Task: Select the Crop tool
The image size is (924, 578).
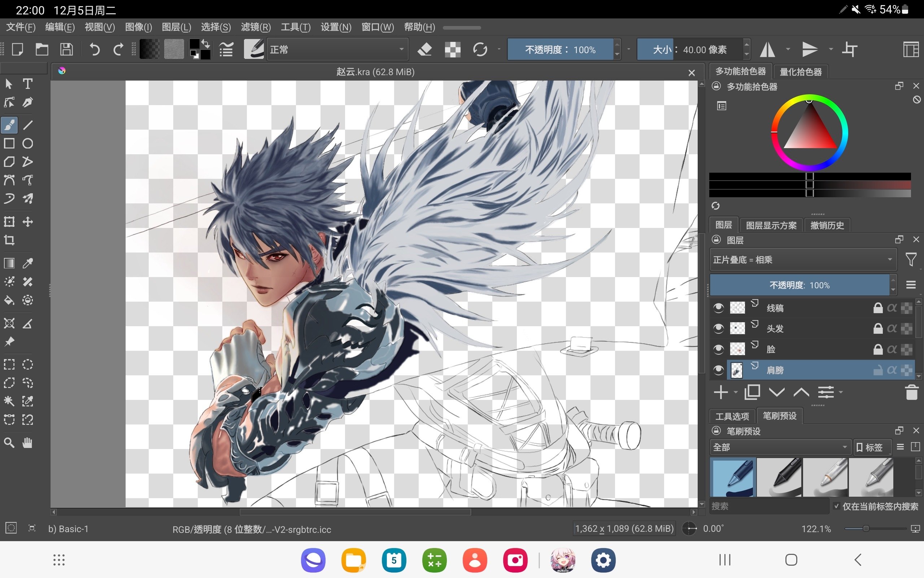Action: pyautogui.click(x=9, y=240)
